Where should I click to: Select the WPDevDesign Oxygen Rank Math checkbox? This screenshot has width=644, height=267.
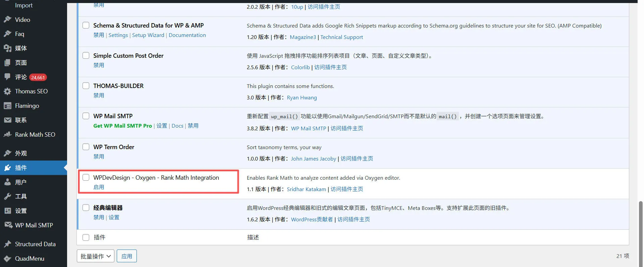pos(86,178)
